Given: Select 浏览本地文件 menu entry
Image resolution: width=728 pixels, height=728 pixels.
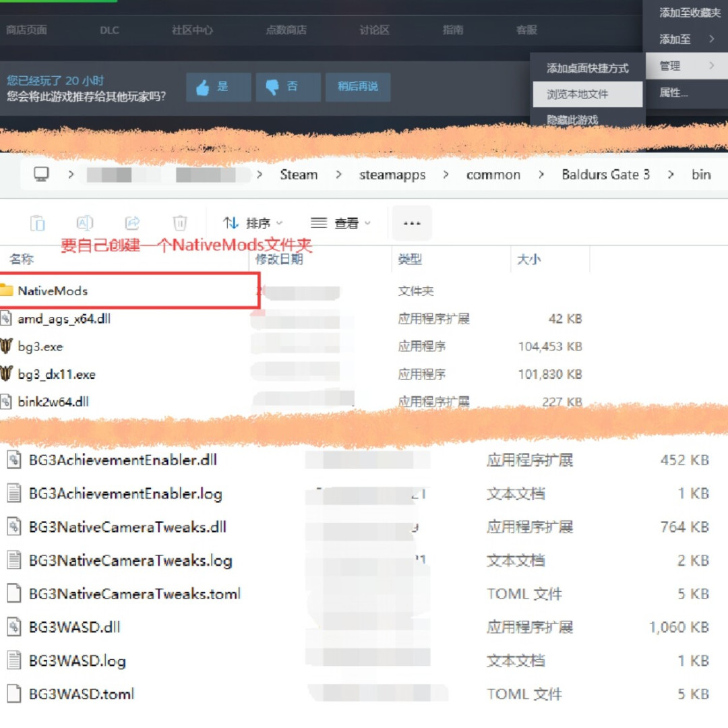Looking at the screenshot, I should (x=587, y=94).
